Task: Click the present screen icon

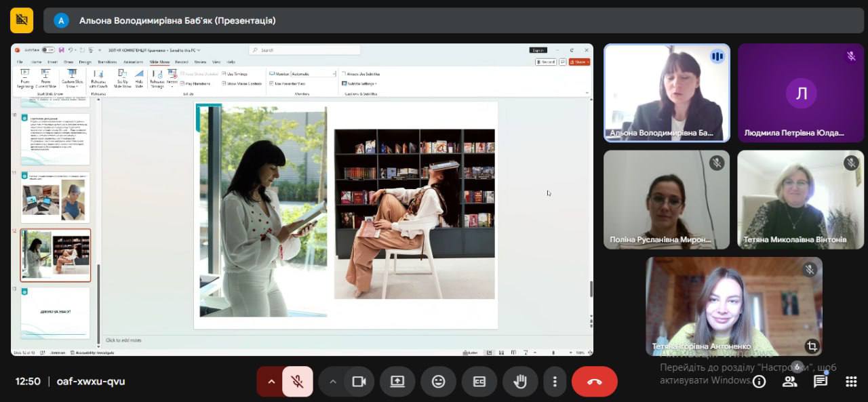Action: tap(397, 382)
